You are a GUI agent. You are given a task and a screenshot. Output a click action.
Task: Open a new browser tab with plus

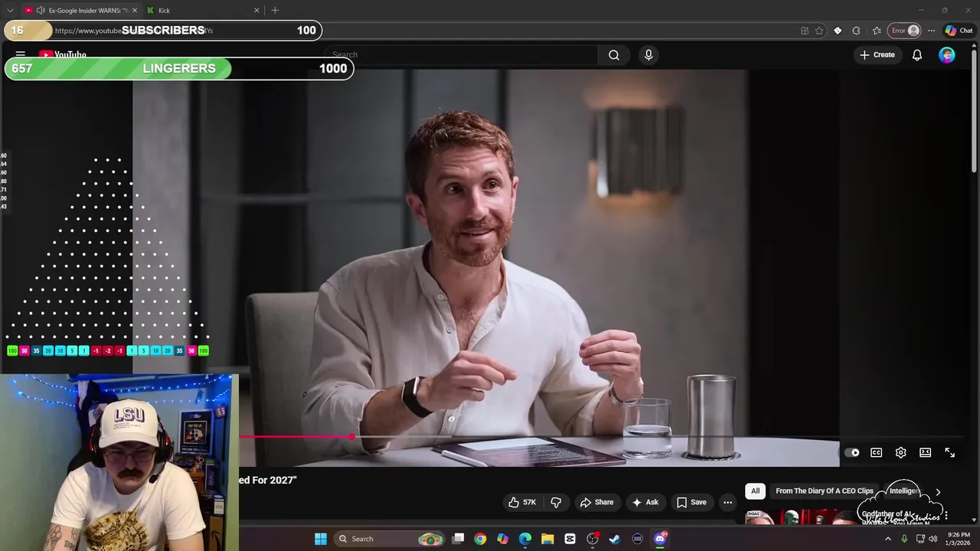(x=275, y=11)
